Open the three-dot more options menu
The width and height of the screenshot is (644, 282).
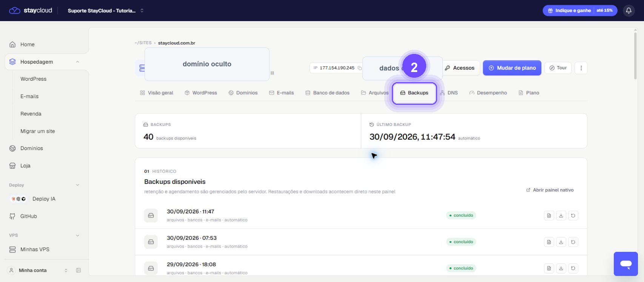pos(581,68)
